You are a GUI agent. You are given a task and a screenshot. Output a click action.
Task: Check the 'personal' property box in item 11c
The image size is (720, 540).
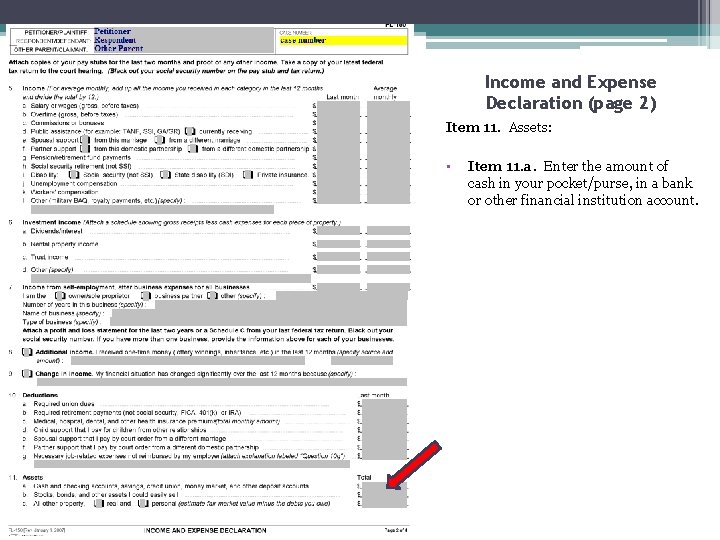(143, 503)
